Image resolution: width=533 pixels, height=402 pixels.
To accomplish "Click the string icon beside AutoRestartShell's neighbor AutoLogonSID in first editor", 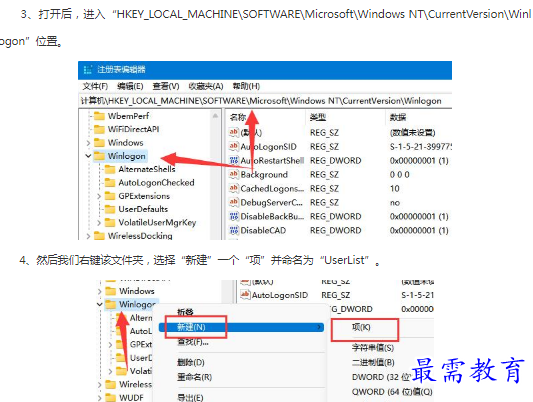I will (234, 146).
